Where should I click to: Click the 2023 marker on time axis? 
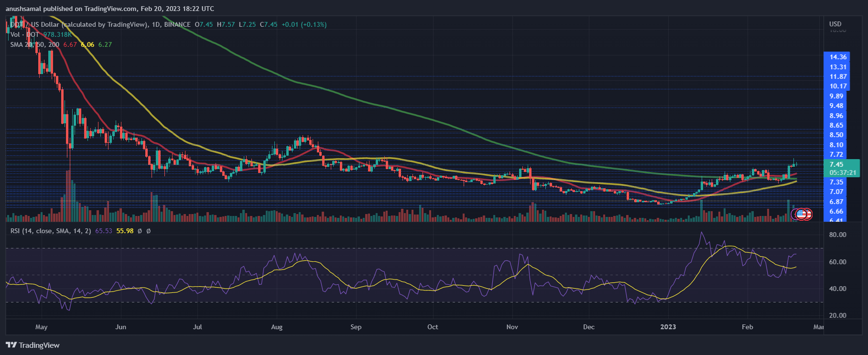pyautogui.click(x=668, y=327)
